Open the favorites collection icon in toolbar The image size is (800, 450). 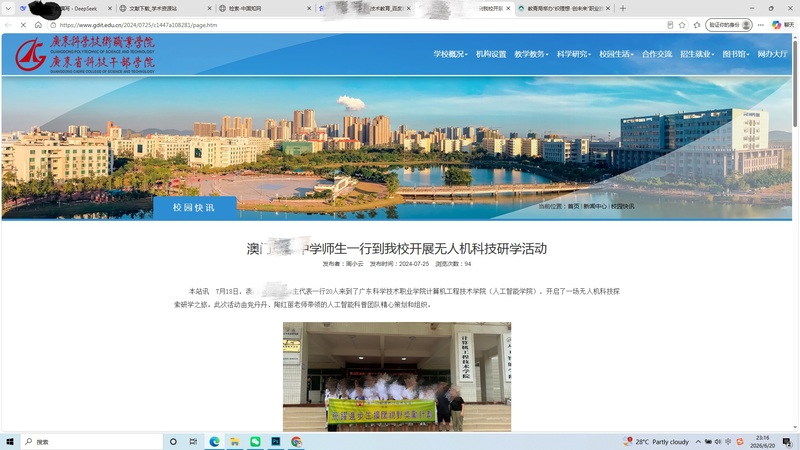pyautogui.click(x=697, y=24)
